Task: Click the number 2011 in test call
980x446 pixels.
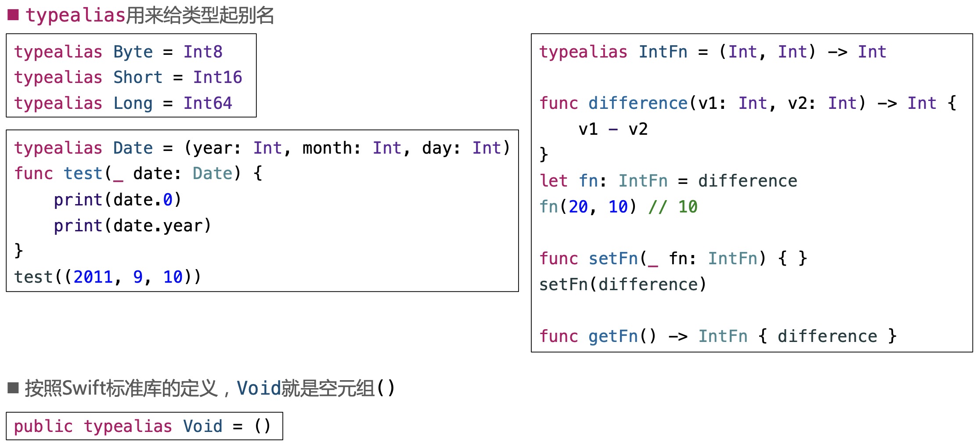Action: 93,277
